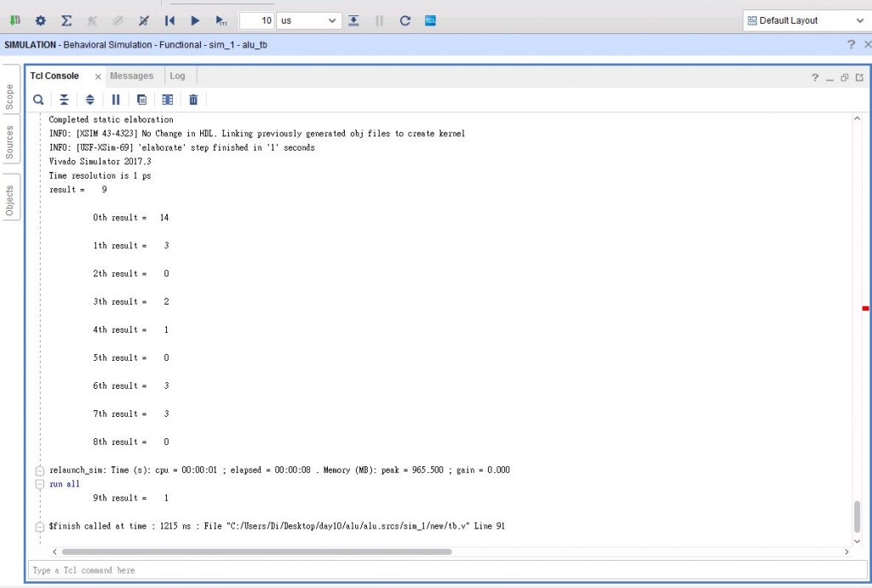Expand all console output groups
Image resolution: width=872 pixels, height=588 pixels.
coord(89,100)
